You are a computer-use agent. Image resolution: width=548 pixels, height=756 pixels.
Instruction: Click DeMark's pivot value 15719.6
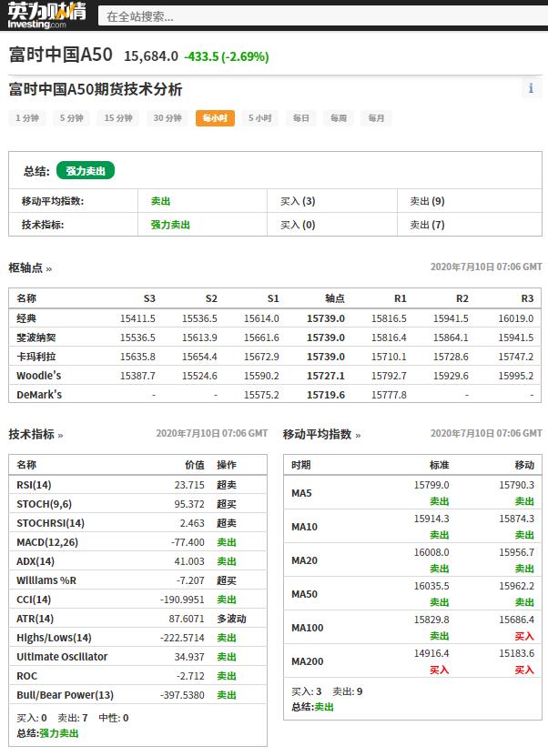click(x=326, y=395)
